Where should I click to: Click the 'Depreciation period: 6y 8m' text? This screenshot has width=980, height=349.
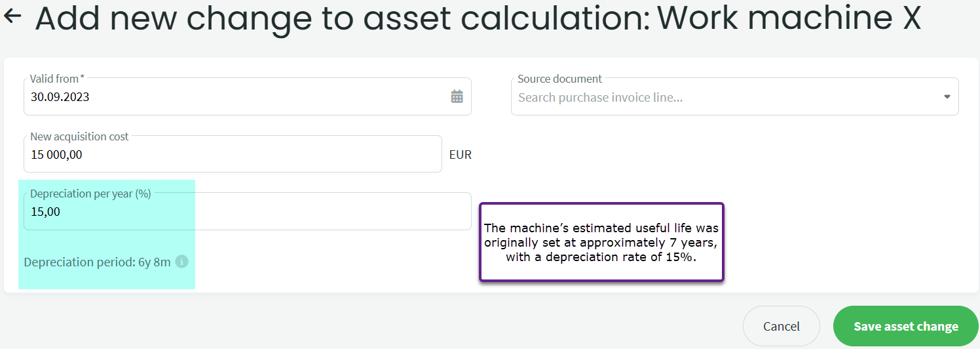[x=97, y=262]
